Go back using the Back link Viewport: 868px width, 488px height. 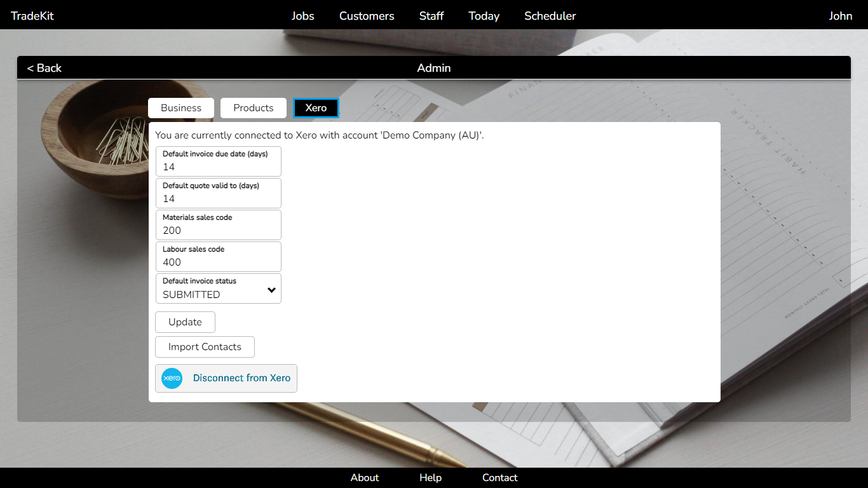tap(44, 68)
